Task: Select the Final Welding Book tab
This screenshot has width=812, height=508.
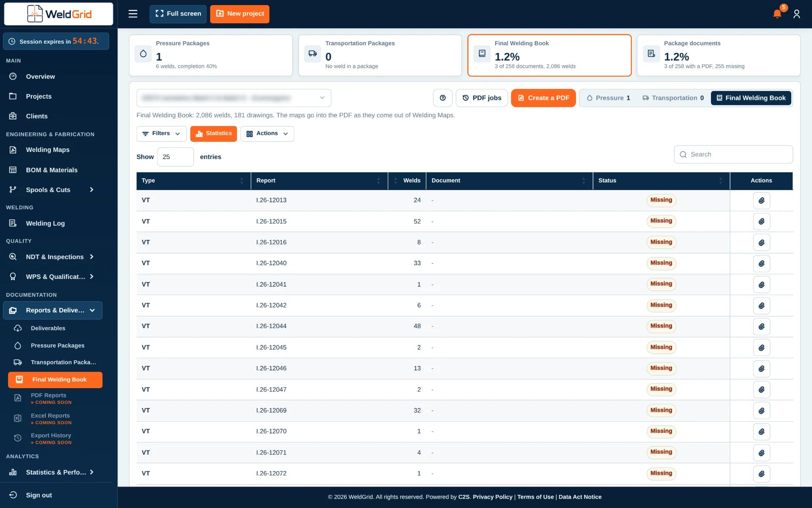Action: (751, 98)
